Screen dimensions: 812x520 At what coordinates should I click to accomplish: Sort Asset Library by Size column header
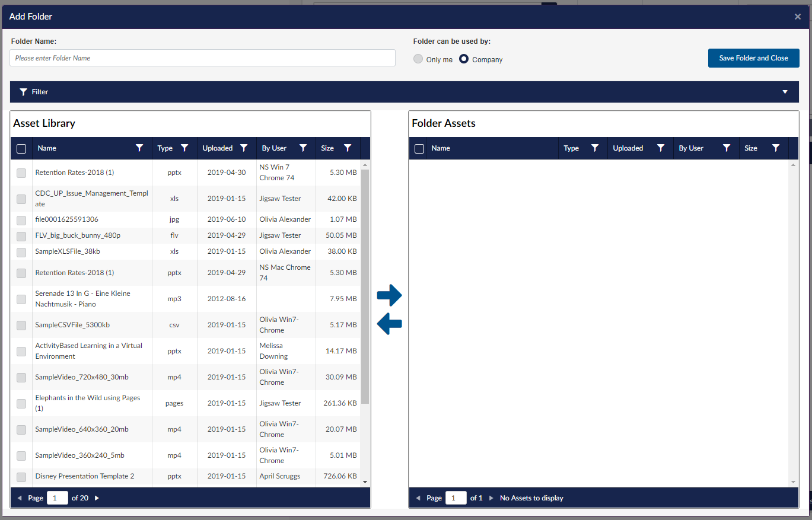(327, 148)
